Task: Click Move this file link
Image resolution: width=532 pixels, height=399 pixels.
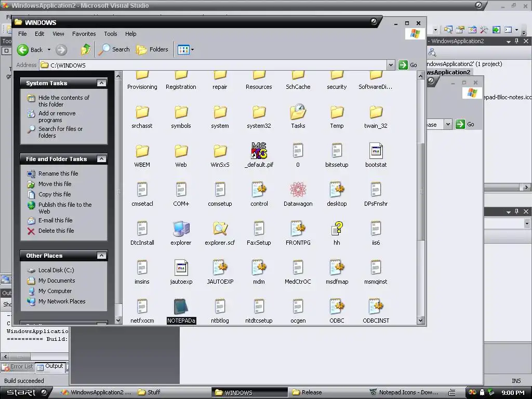Action: (55, 184)
